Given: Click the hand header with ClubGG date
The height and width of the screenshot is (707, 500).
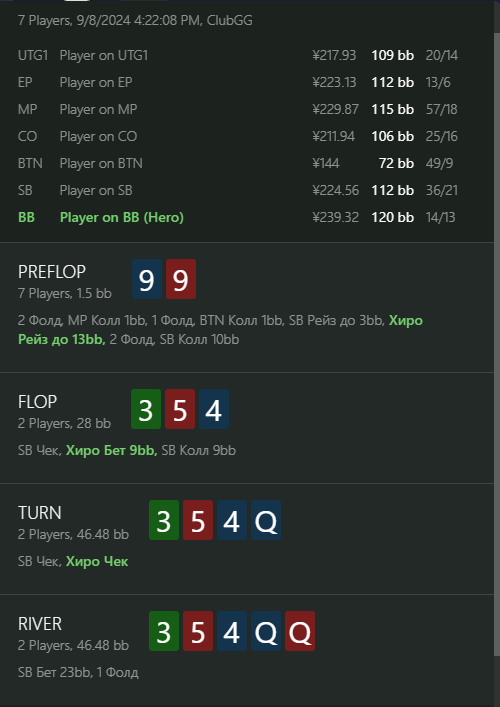Looking at the screenshot, I should click(135, 20).
